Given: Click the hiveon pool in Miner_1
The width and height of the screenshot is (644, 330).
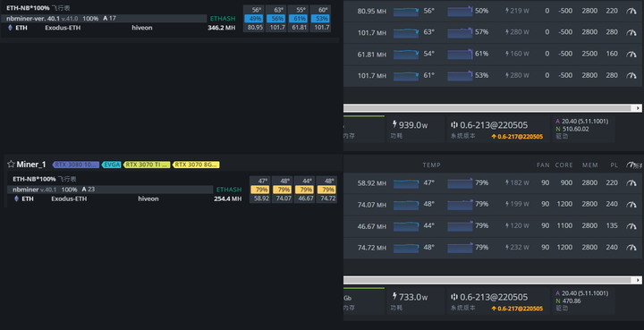Looking at the screenshot, I should tap(148, 199).
